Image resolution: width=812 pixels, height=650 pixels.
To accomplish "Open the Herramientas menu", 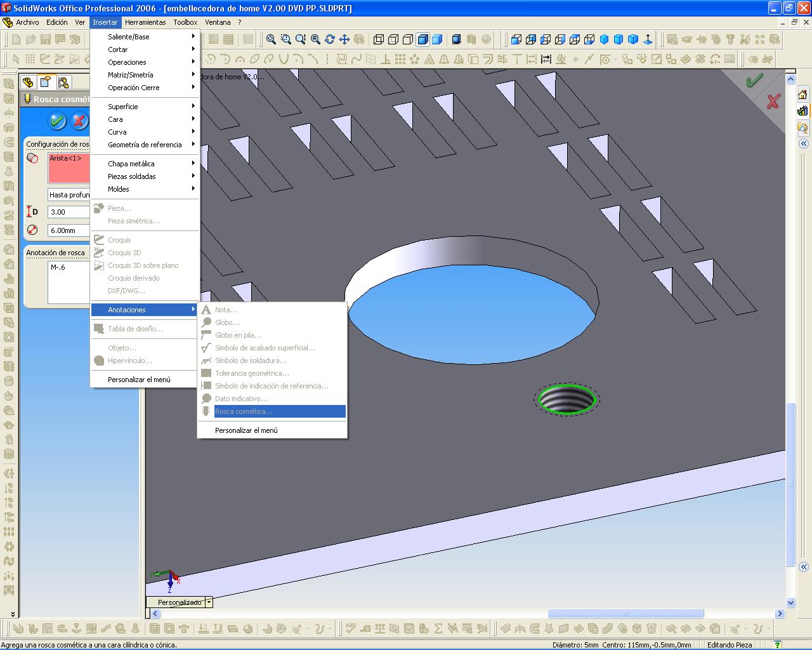I will [x=145, y=22].
